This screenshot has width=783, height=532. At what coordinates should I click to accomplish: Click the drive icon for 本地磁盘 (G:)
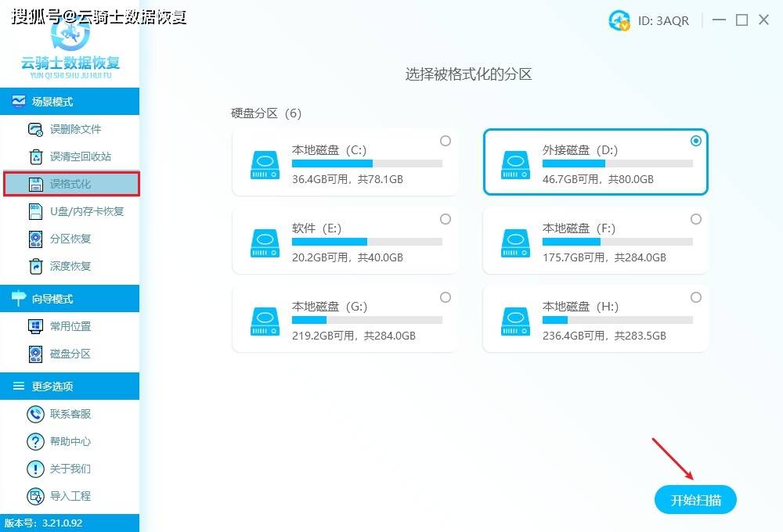click(265, 322)
